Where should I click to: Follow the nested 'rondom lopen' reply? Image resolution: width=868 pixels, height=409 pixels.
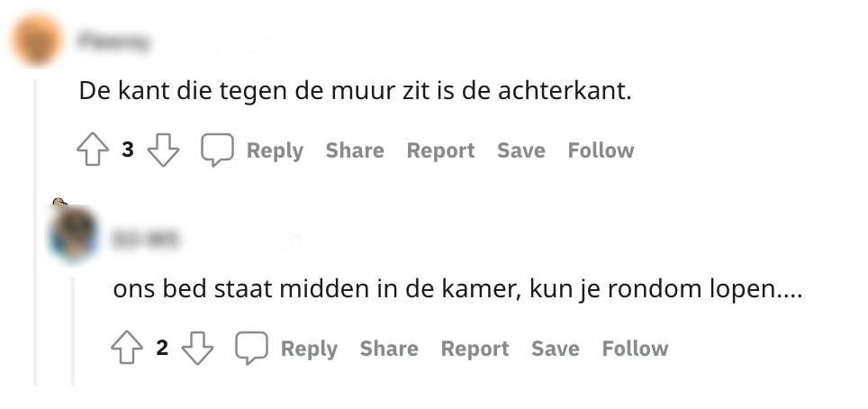635,349
